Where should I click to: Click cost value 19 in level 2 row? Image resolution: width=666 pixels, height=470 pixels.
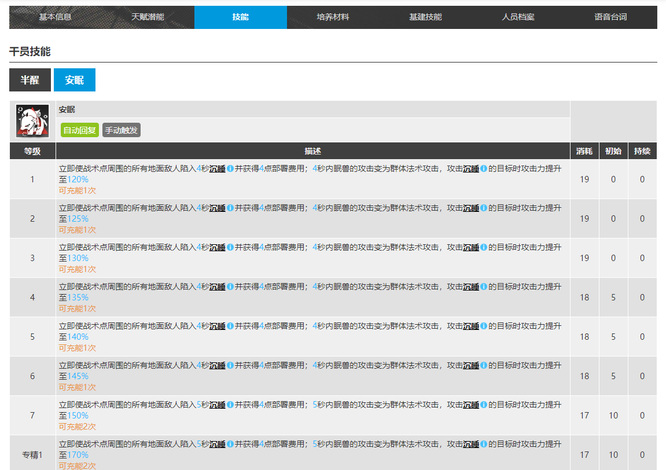click(584, 219)
